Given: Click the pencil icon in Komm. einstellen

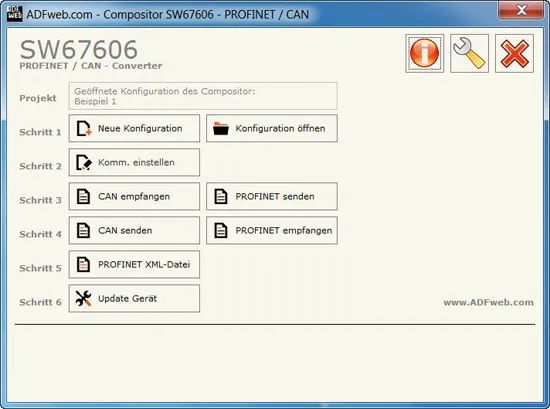Looking at the screenshot, I should 84,162.
